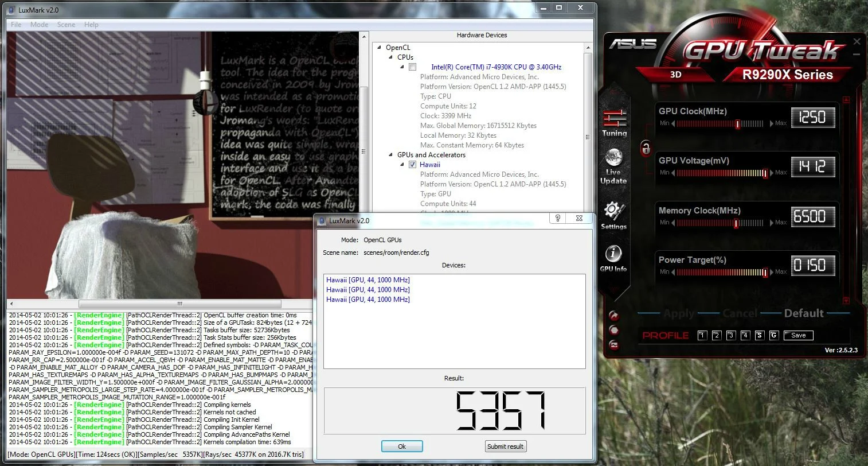
Task: Open Live Update in GPU Tweak
Action: (613, 166)
